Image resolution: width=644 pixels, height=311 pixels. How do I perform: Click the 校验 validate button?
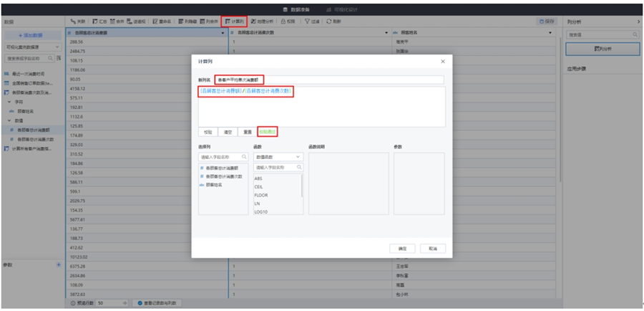pyautogui.click(x=208, y=132)
